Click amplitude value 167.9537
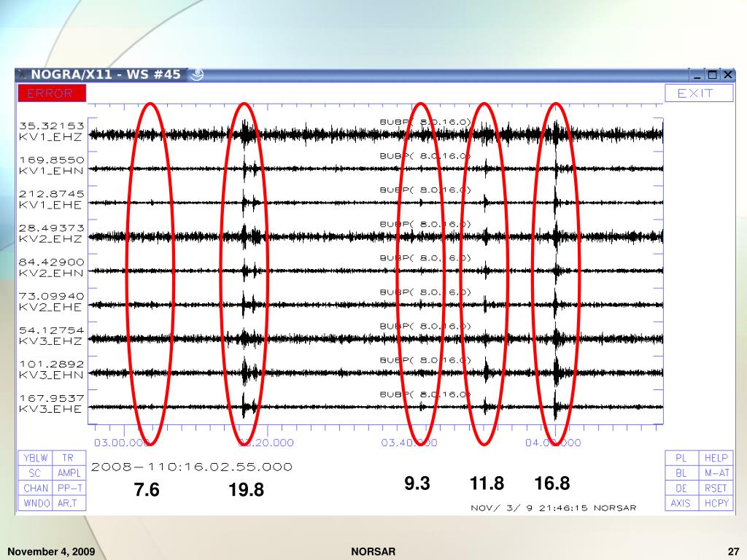The width and height of the screenshot is (747, 560). pyautogui.click(x=52, y=398)
